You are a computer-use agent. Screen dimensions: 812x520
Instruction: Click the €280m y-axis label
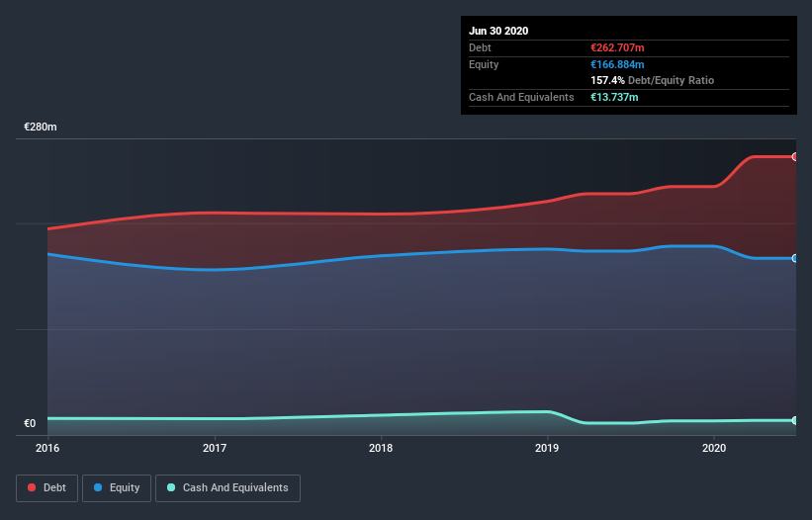(41, 127)
